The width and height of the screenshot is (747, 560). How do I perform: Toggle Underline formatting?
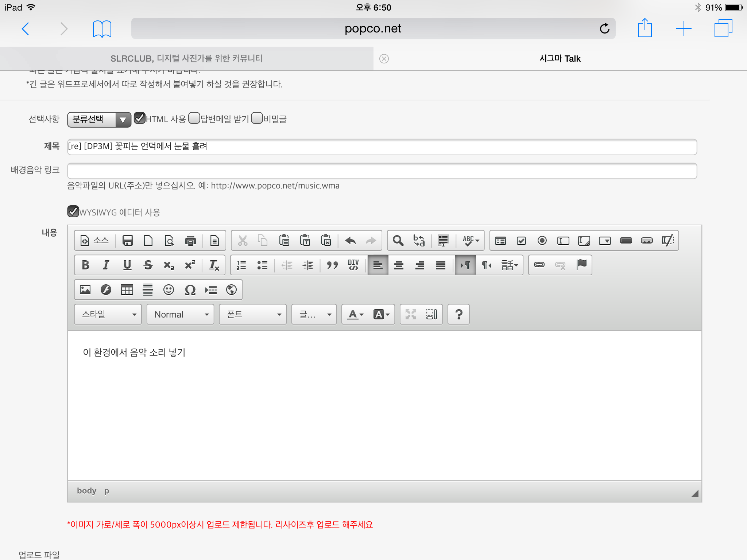point(127,265)
